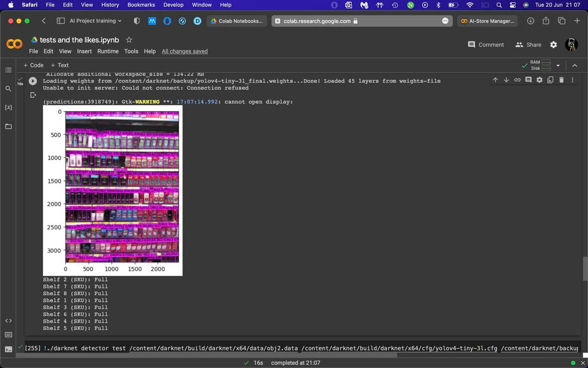Viewport: 588px width, 368px height.
Task: Star the tests and the likes notebook
Action: (x=129, y=40)
